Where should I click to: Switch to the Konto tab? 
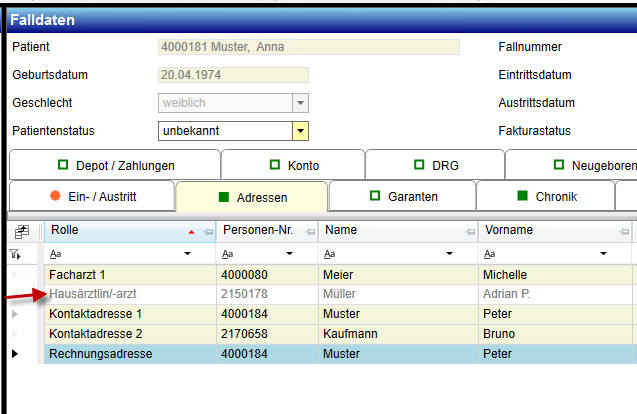(293, 165)
